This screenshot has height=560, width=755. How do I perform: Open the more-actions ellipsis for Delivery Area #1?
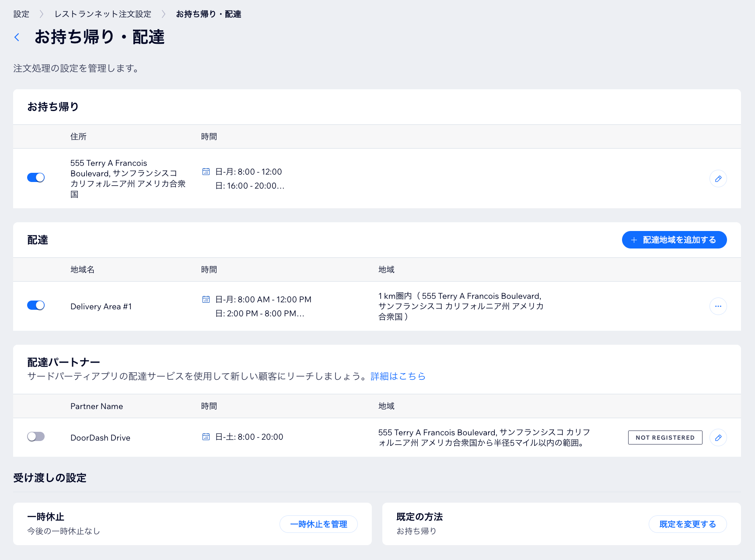click(718, 306)
